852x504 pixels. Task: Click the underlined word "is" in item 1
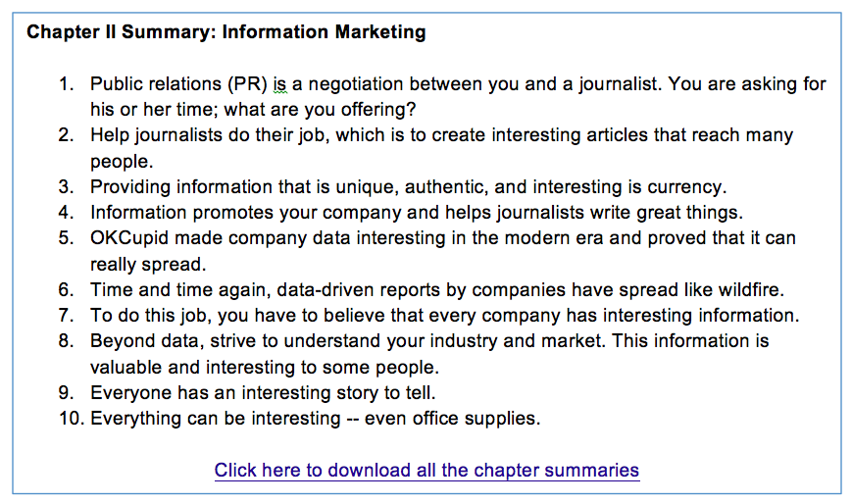[x=279, y=84]
